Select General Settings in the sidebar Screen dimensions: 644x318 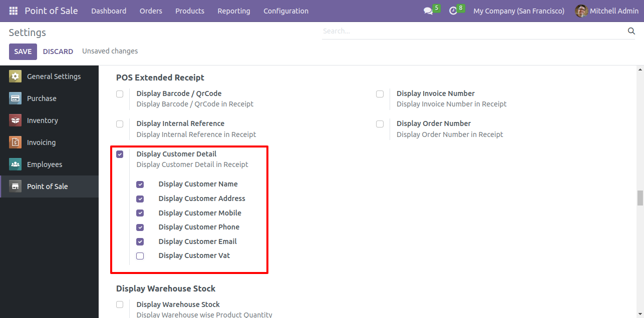(x=49, y=76)
